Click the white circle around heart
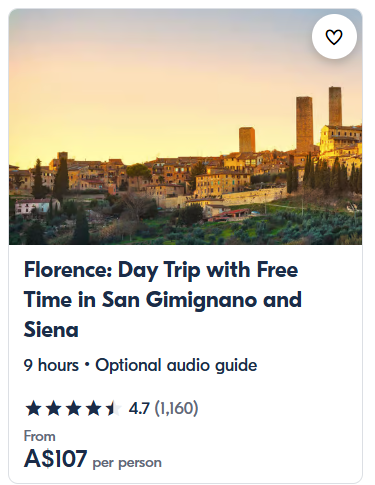Image resolution: width=375 pixels, height=485 pixels. (334, 37)
